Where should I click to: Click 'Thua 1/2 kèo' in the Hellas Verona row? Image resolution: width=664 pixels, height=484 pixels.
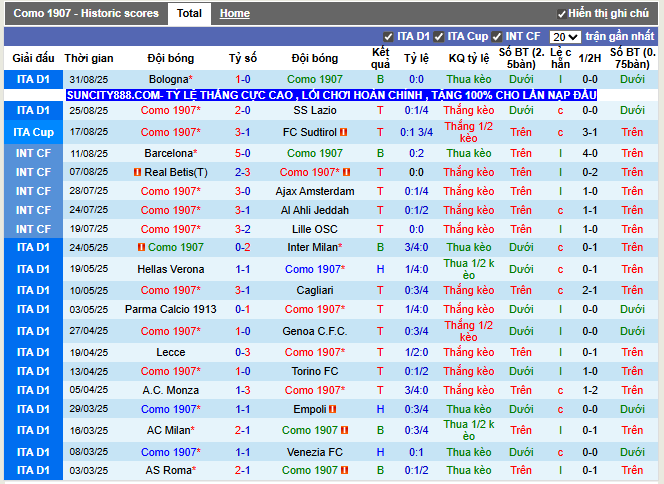(469, 269)
